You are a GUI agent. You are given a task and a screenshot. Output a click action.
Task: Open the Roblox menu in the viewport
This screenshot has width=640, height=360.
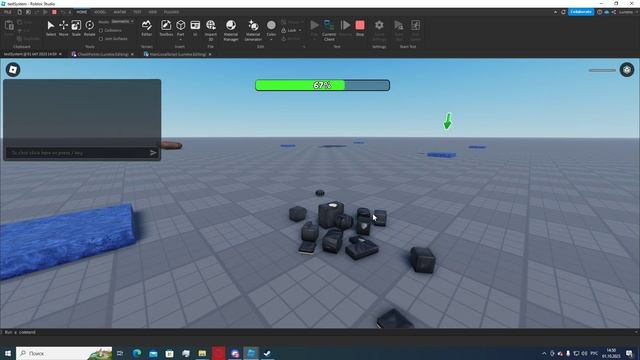pos(13,70)
